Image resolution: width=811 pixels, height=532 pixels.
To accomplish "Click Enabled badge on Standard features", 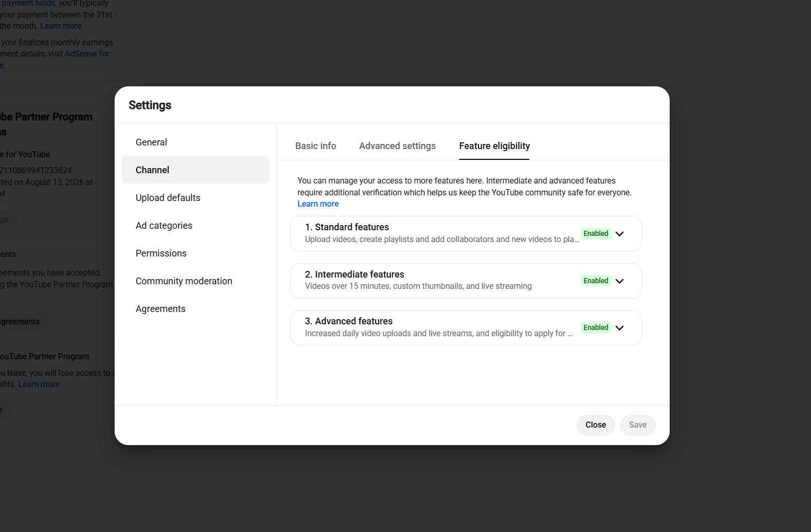I will (596, 233).
